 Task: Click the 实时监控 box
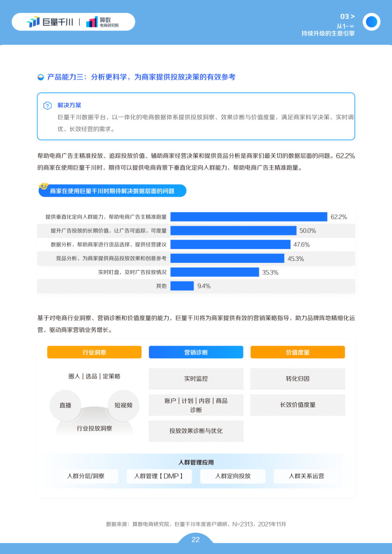pyautogui.click(x=196, y=379)
